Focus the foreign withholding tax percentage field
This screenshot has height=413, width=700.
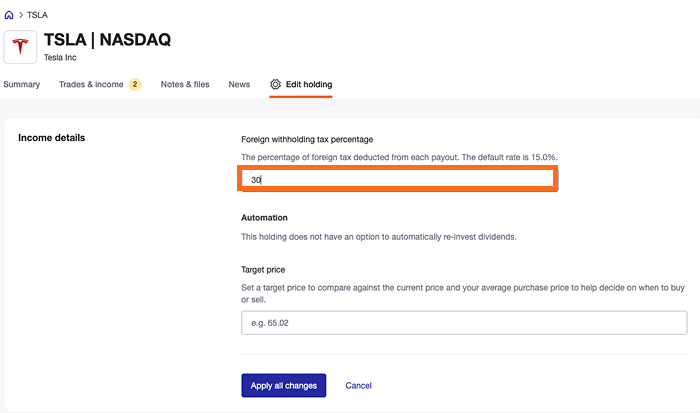(398, 180)
